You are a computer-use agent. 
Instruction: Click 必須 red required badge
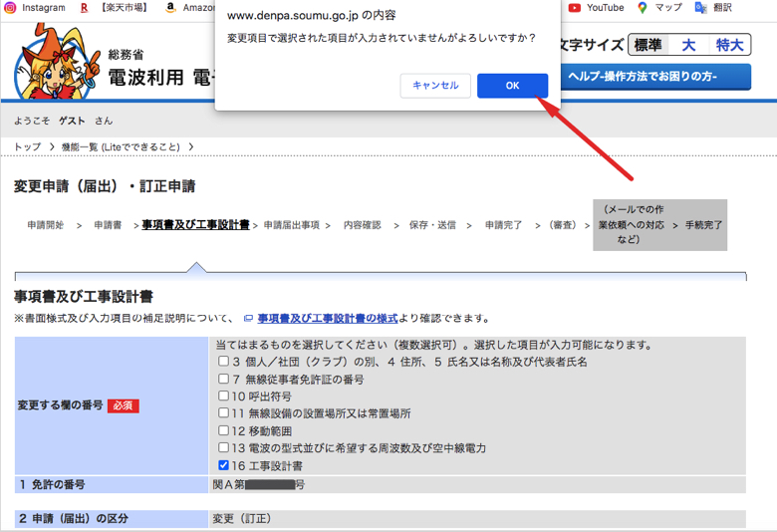pos(123,406)
